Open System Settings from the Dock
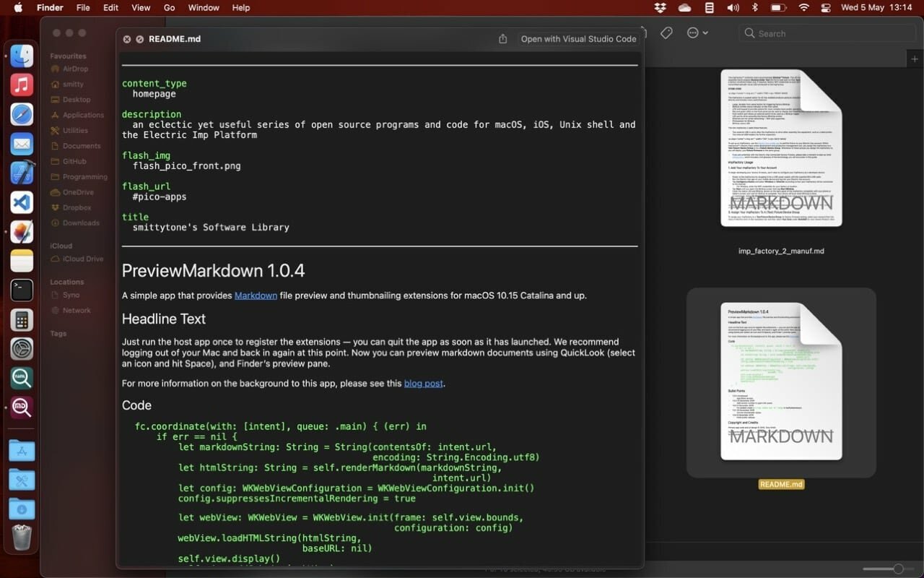Screen dimensions: 924x578 (22, 349)
